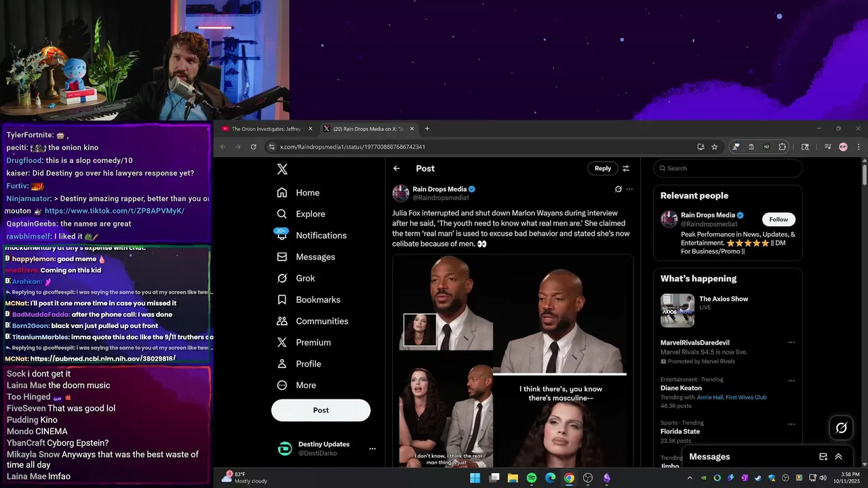Click the volume icon in system tray
The width and height of the screenshot is (868, 488).
[x=823, y=478]
